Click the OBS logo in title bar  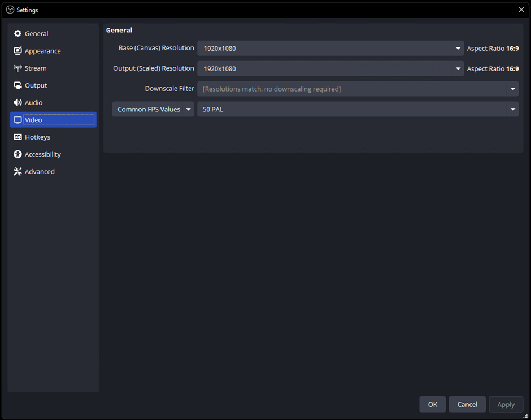[x=10, y=10]
